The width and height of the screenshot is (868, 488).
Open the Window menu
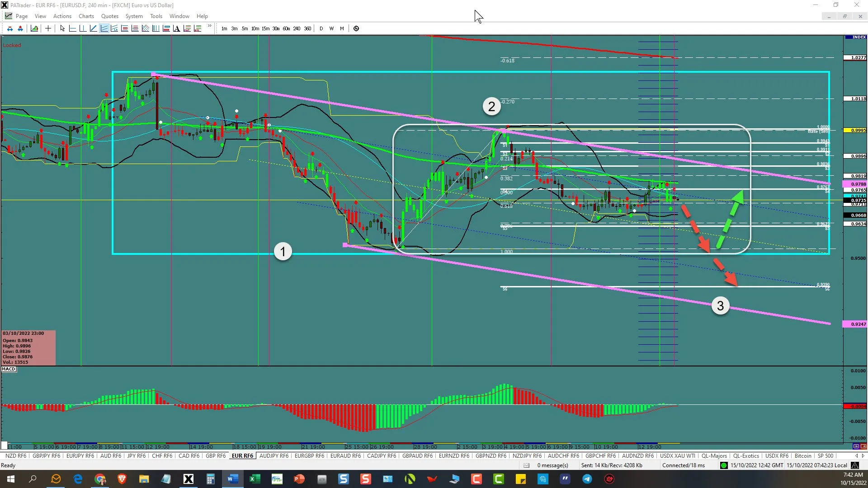pyautogui.click(x=179, y=16)
